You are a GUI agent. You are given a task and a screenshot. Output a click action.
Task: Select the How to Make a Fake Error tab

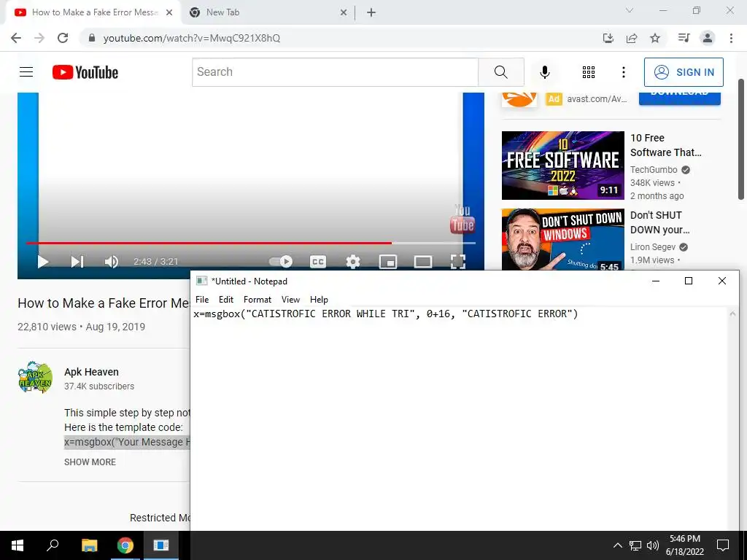pos(94,12)
